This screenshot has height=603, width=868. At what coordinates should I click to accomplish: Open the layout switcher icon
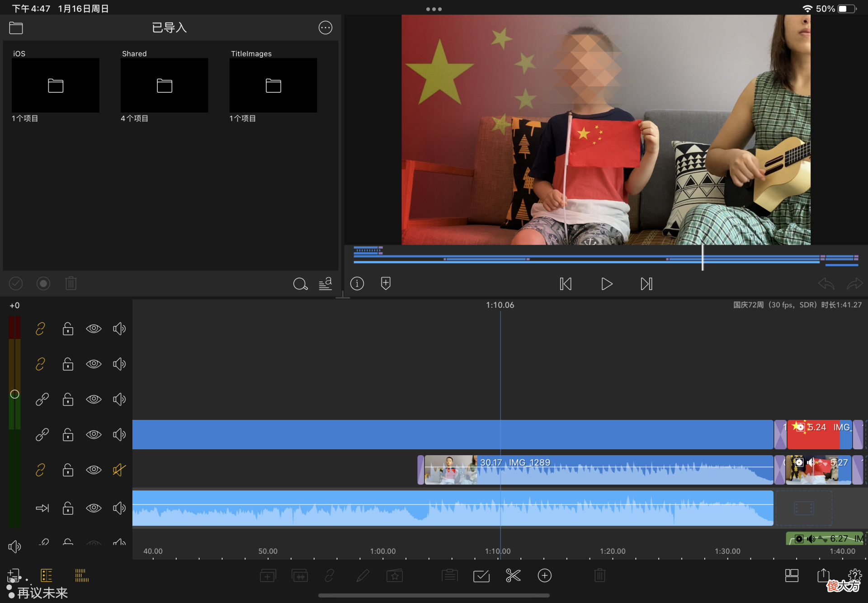click(x=792, y=575)
